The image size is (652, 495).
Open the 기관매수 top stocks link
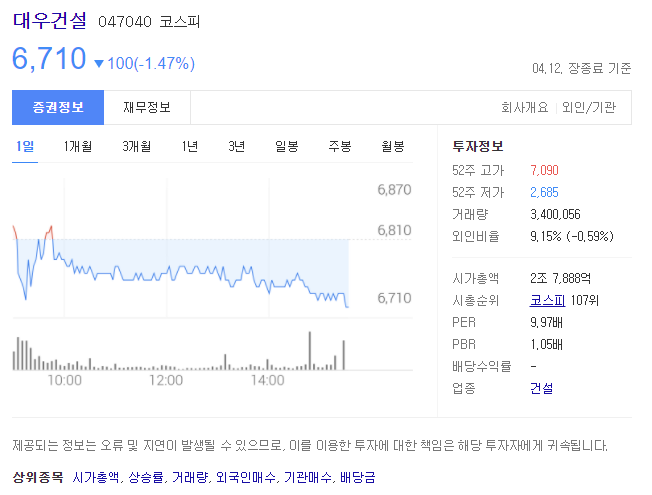308,477
